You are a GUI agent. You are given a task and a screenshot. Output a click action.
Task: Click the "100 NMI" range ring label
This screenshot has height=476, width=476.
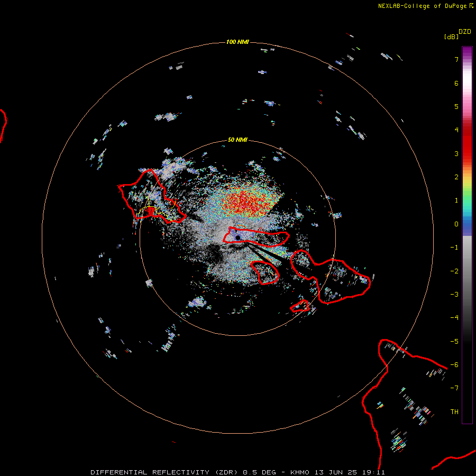(237, 42)
